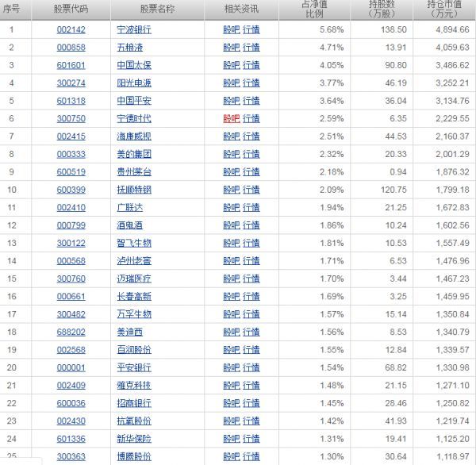Open stock code link 601601
This screenshot has height=465, width=476.
coord(71,65)
